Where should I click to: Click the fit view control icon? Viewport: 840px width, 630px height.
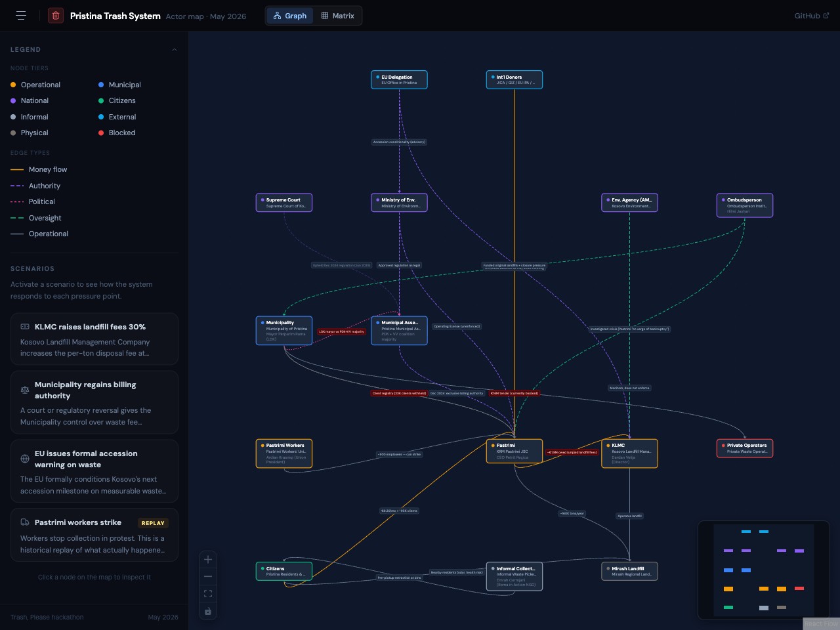coord(208,594)
